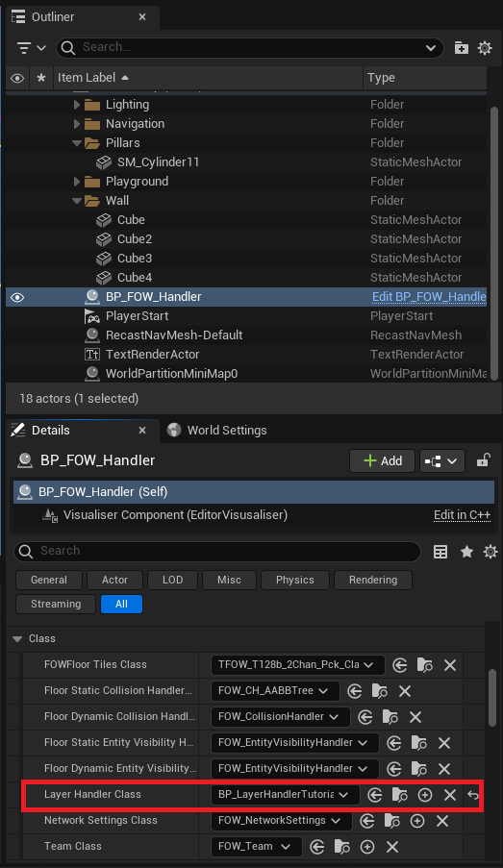
Task: Switch to World Settings tab
Action: coord(217,430)
